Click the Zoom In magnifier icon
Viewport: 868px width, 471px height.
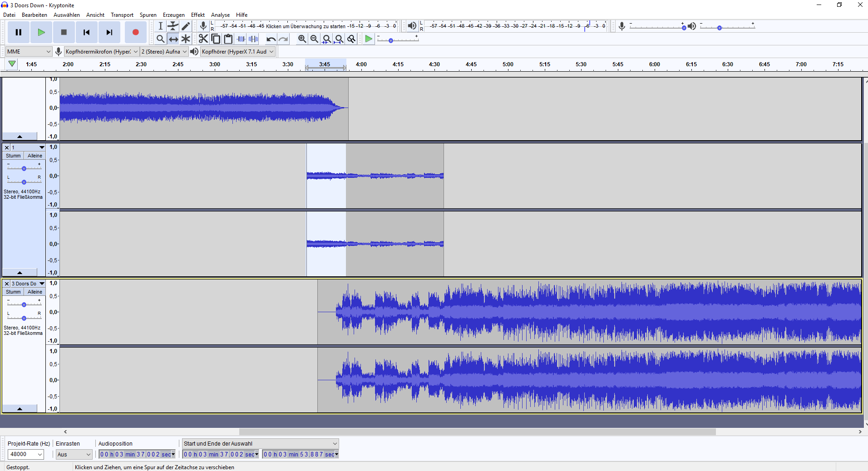click(x=302, y=39)
